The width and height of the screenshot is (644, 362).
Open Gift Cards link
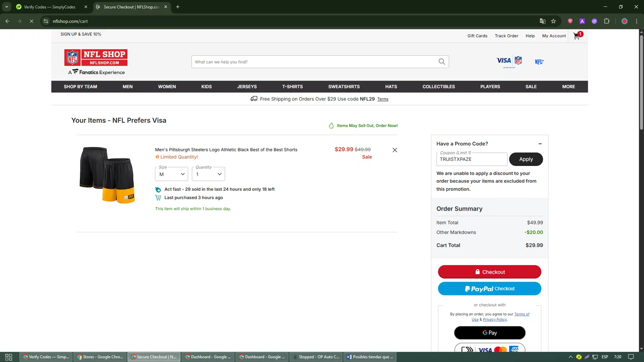[477, 36]
